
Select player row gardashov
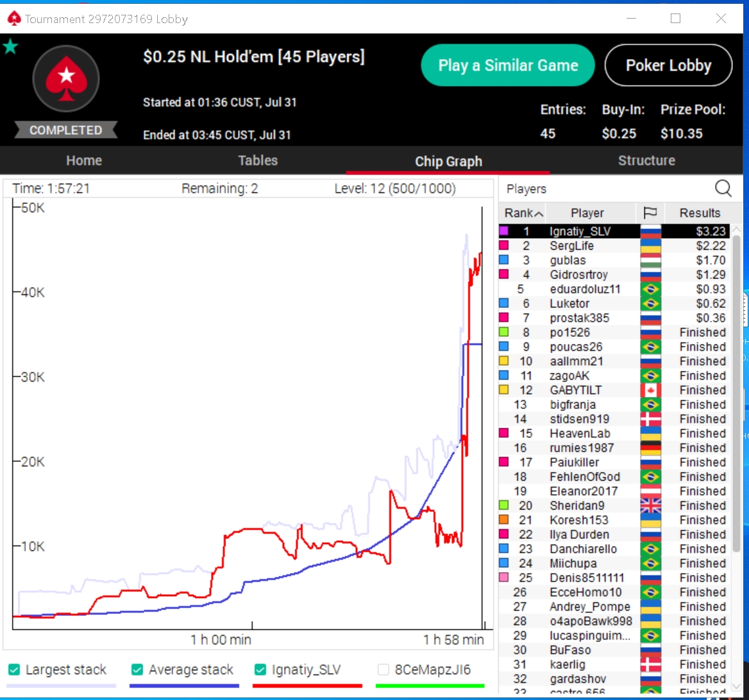[x=614, y=678]
